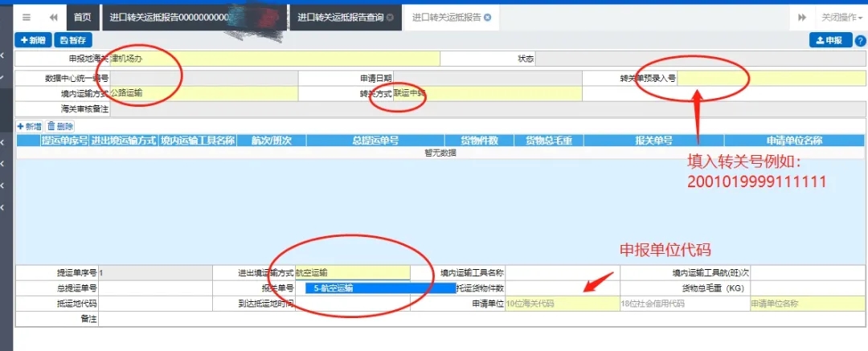The image size is (868, 351).
Task: Click the 暂存 save button
Action: coord(73,40)
